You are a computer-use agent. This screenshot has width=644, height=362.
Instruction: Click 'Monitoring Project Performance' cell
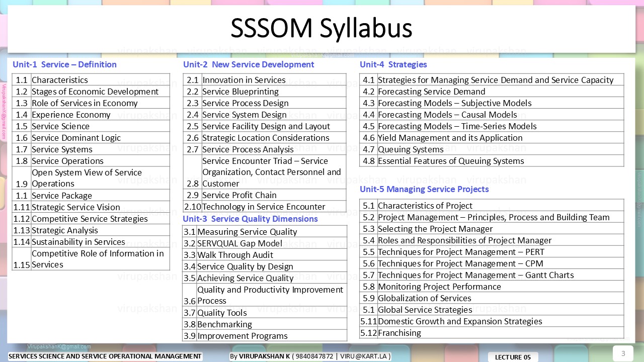(501, 286)
